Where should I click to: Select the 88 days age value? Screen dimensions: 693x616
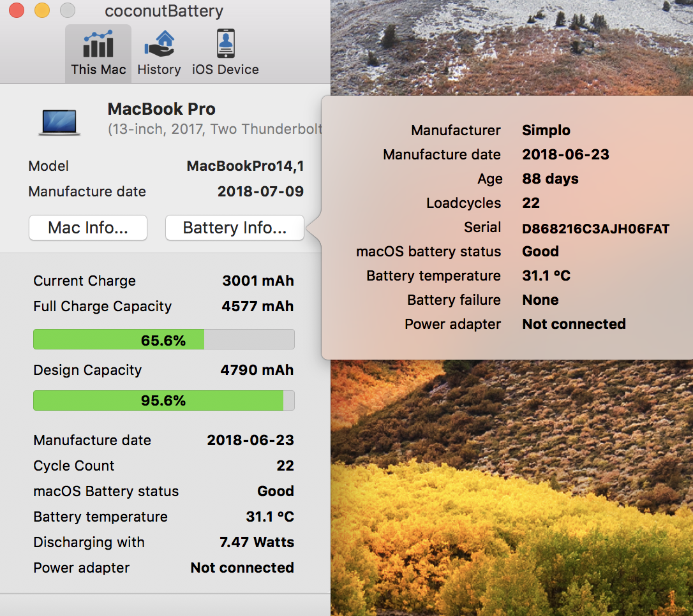click(x=550, y=179)
